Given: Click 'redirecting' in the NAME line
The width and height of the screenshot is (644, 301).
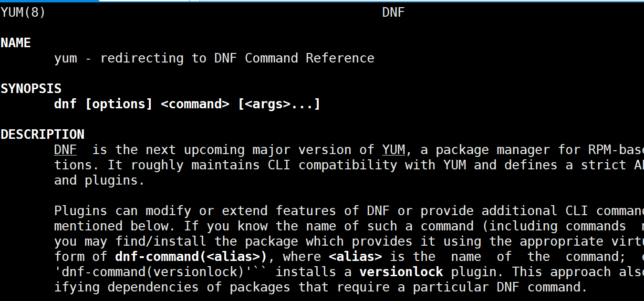Looking at the screenshot, I should pos(142,58).
